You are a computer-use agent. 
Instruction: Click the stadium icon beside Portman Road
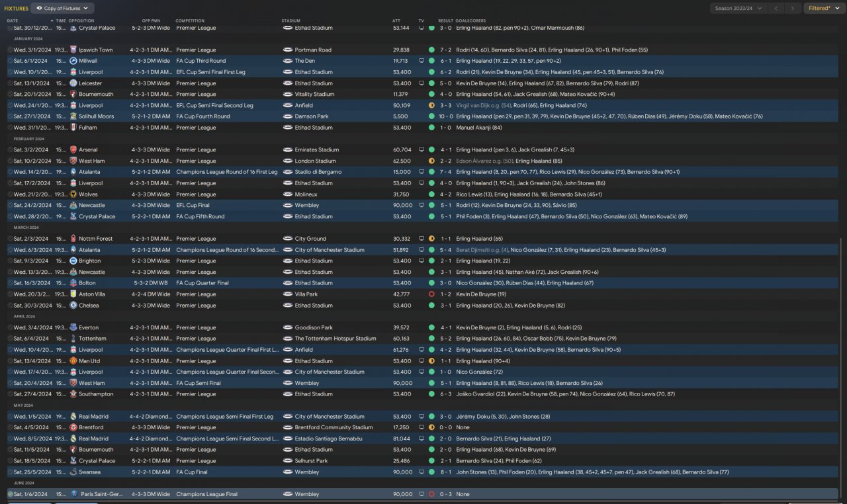pyautogui.click(x=287, y=50)
